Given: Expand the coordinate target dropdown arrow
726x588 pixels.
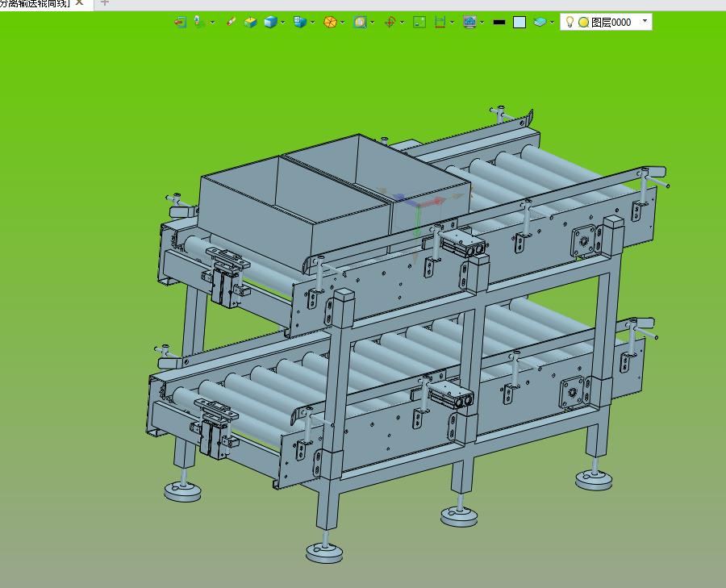Looking at the screenshot, I should click(402, 23).
